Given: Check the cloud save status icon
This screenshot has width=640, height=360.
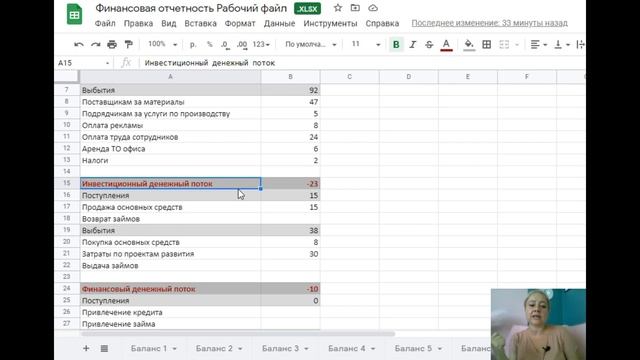Looking at the screenshot, I should [x=373, y=8].
